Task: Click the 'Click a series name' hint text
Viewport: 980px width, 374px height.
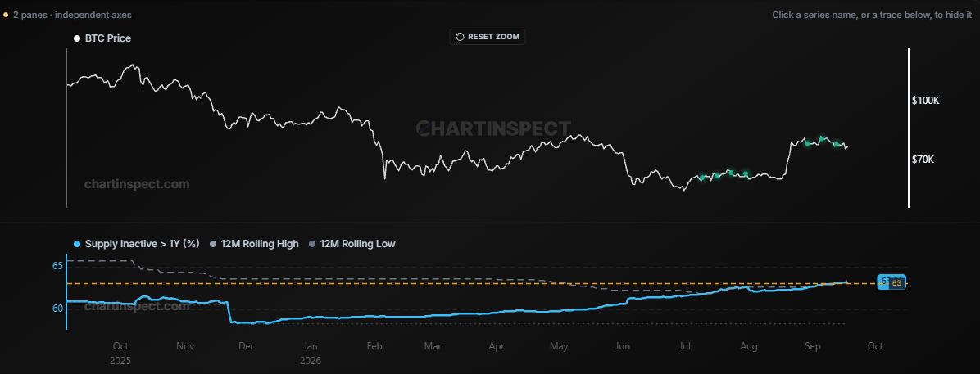Action: coord(872,15)
